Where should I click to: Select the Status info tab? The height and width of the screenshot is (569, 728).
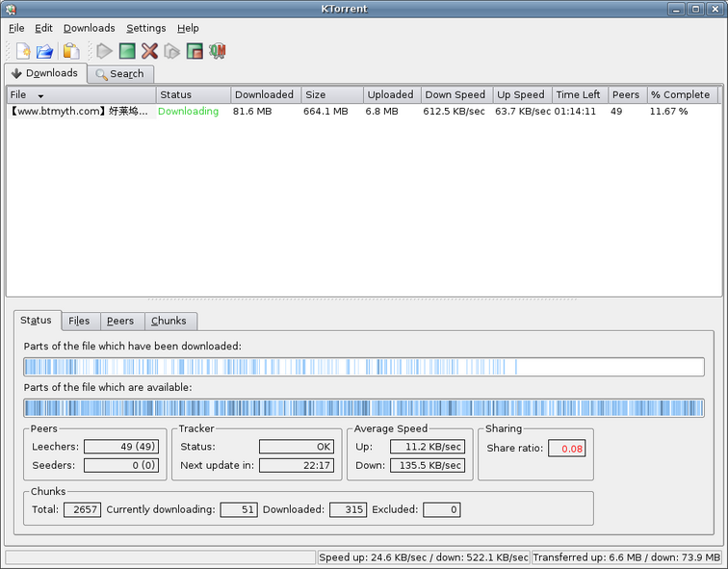pyautogui.click(x=37, y=321)
